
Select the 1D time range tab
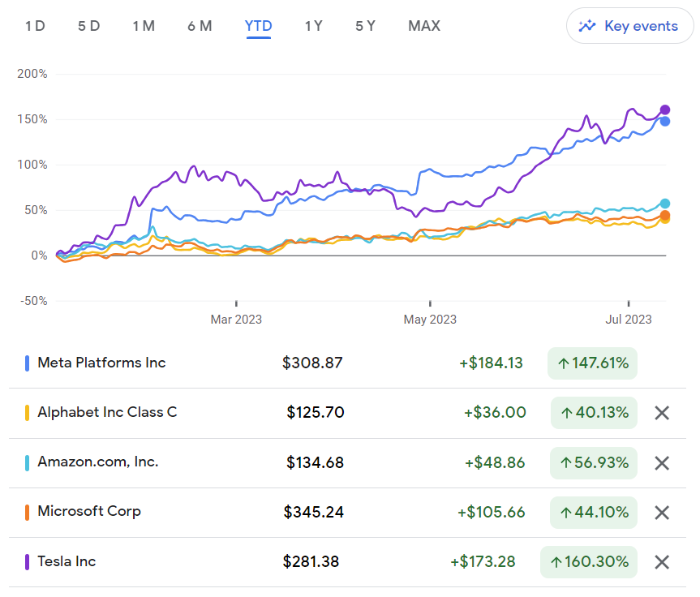click(x=35, y=26)
